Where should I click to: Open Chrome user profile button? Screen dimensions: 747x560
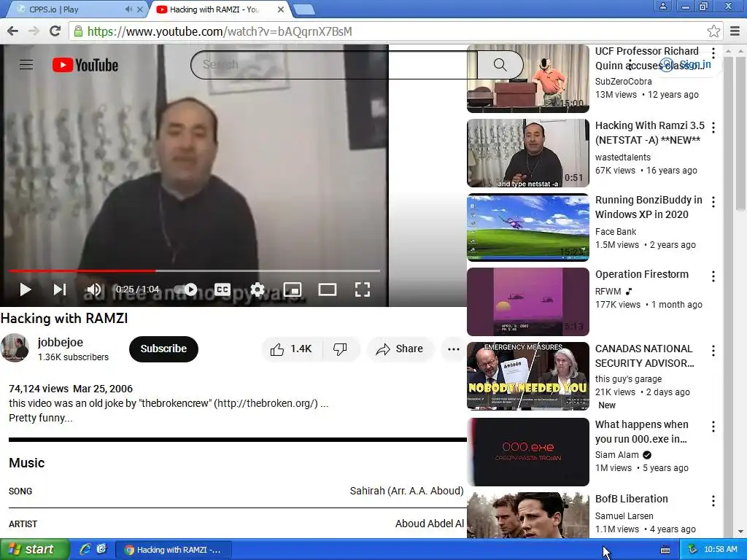click(662, 6)
